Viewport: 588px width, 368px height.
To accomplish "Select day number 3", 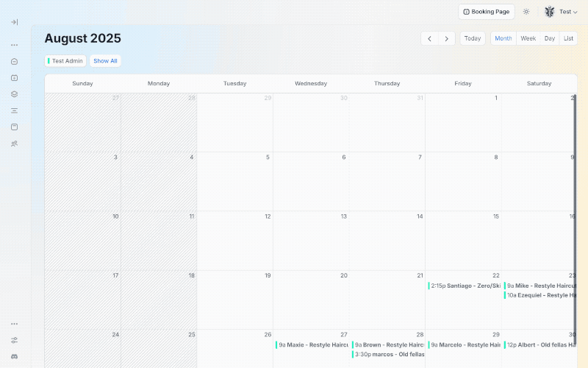I will point(115,157).
